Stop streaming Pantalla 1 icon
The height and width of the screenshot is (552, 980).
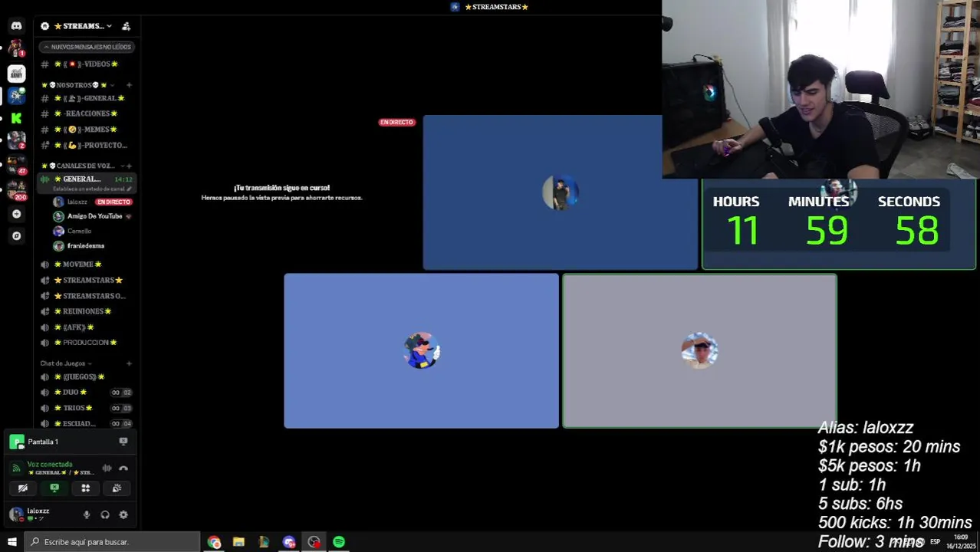[123, 442]
